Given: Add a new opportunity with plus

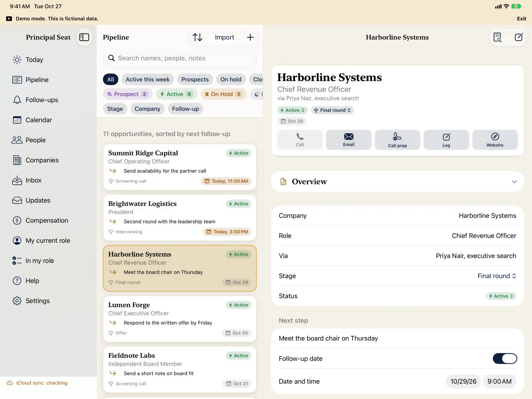Looking at the screenshot, I should (250, 37).
